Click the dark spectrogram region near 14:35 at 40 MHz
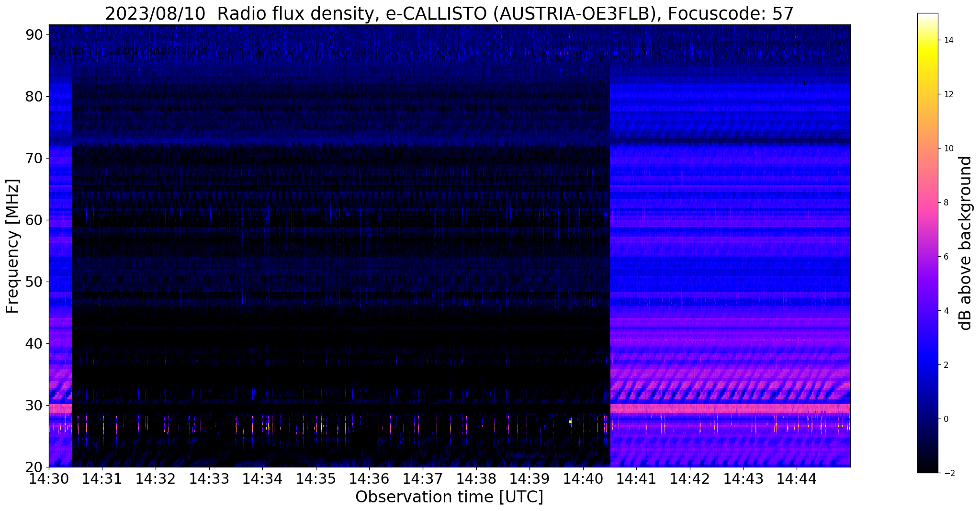Image resolution: width=980 pixels, height=511 pixels. (315, 343)
